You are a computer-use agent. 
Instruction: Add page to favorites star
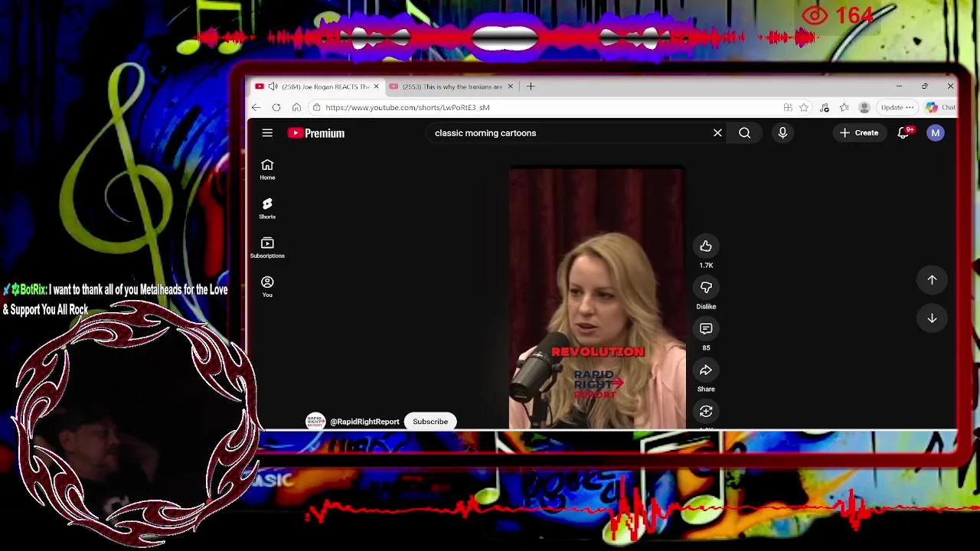coord(804,107)
